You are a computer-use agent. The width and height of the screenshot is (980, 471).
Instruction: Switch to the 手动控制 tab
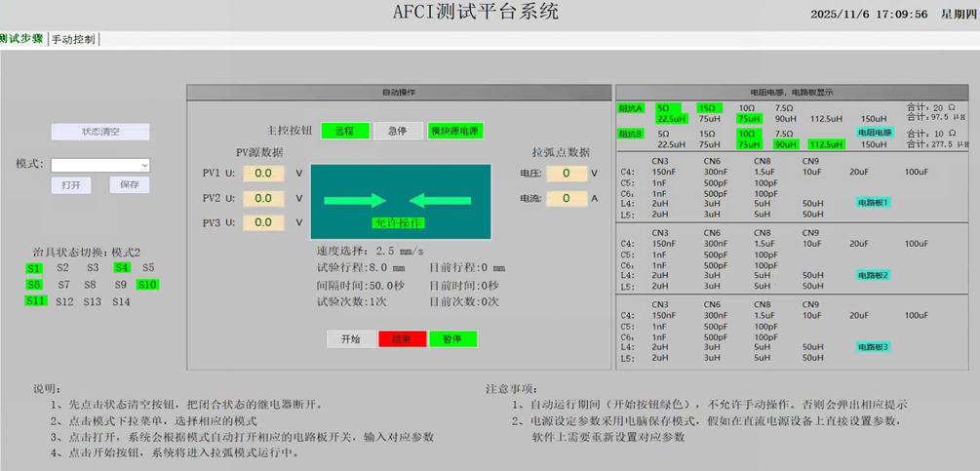click(x=73, y=40)
